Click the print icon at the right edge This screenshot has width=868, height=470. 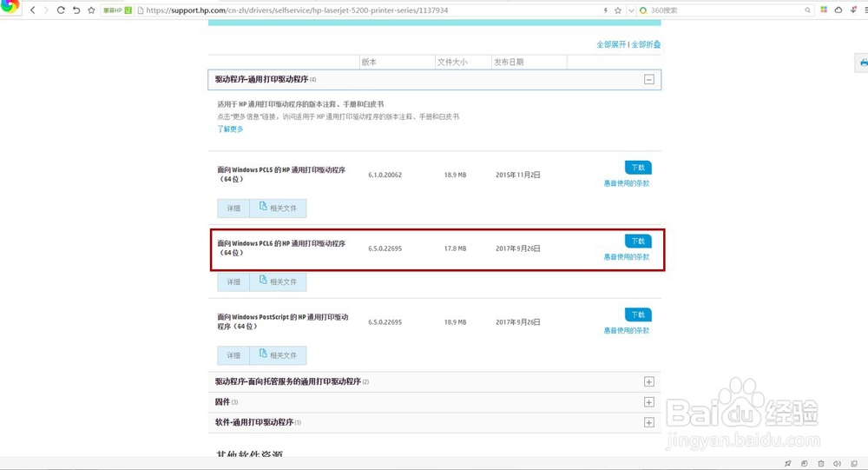pyautogui.click(x=863, y=63)
